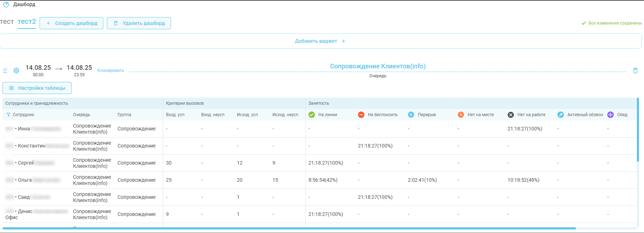
Task: Click the 'Клонировать' link
Action: coord(110,71)
